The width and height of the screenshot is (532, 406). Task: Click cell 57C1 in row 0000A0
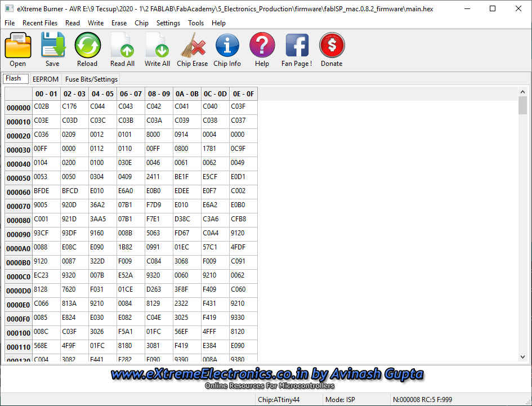(x=216, y=248)
